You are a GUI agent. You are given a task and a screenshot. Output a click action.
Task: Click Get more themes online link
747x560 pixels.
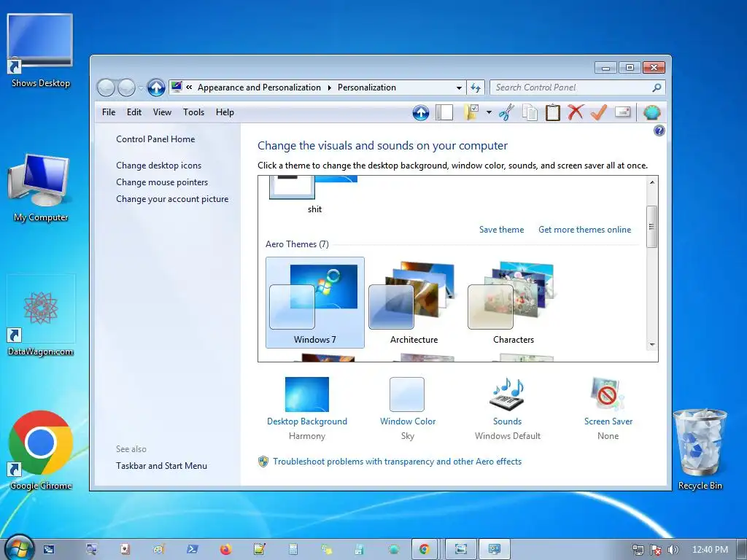click(584, 230)
